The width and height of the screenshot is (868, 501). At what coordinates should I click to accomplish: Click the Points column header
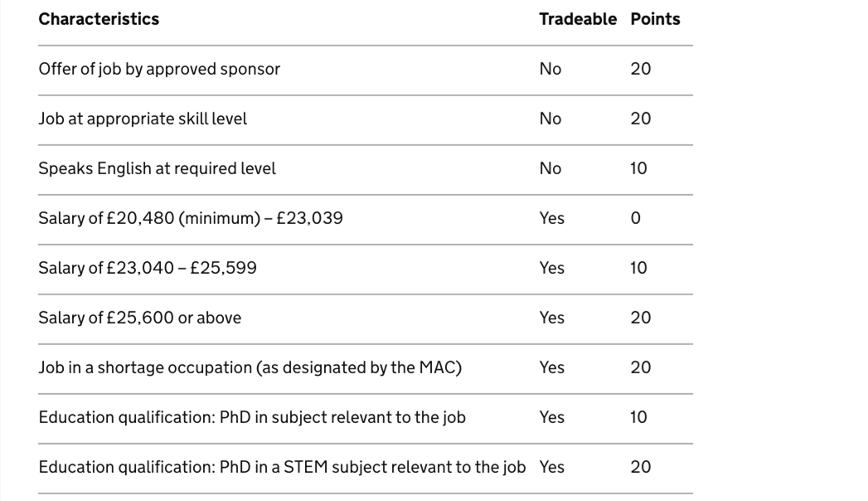[656, 19]
